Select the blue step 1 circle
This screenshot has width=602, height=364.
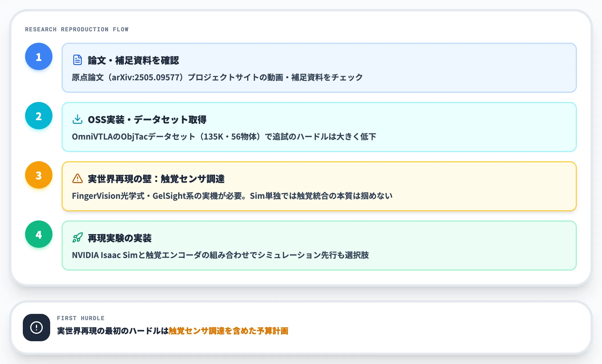pyautogui.click(x=39, y=57)
